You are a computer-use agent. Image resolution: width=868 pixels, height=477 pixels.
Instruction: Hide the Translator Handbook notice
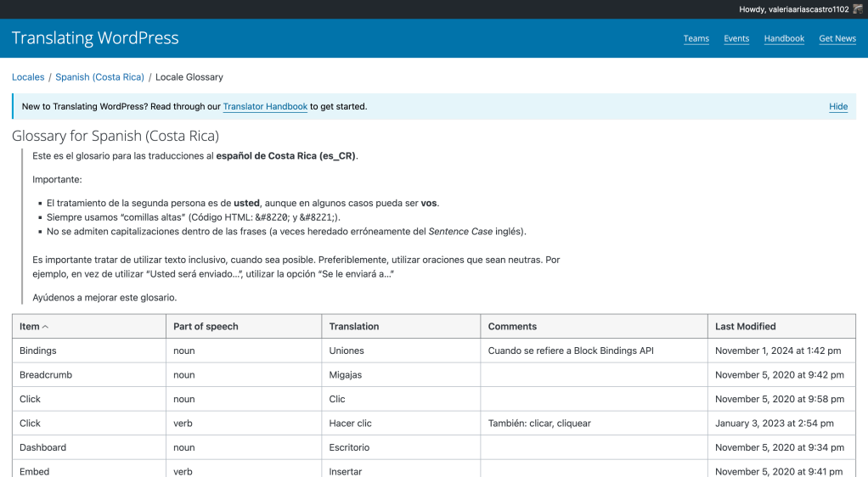[x=837, y=107]
